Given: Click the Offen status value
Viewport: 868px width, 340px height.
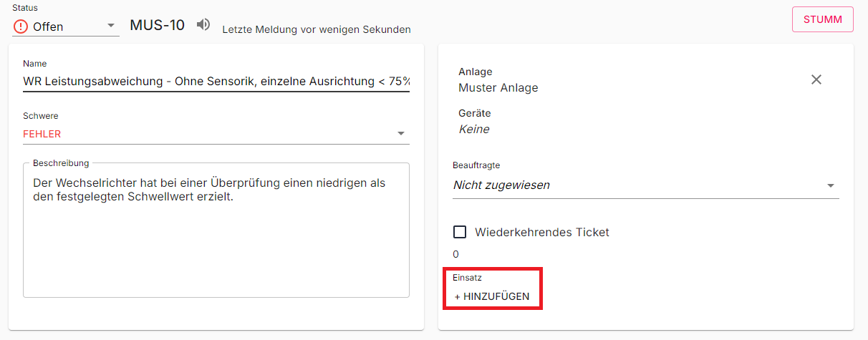Looking at the screenshot, I should [48, 27].
